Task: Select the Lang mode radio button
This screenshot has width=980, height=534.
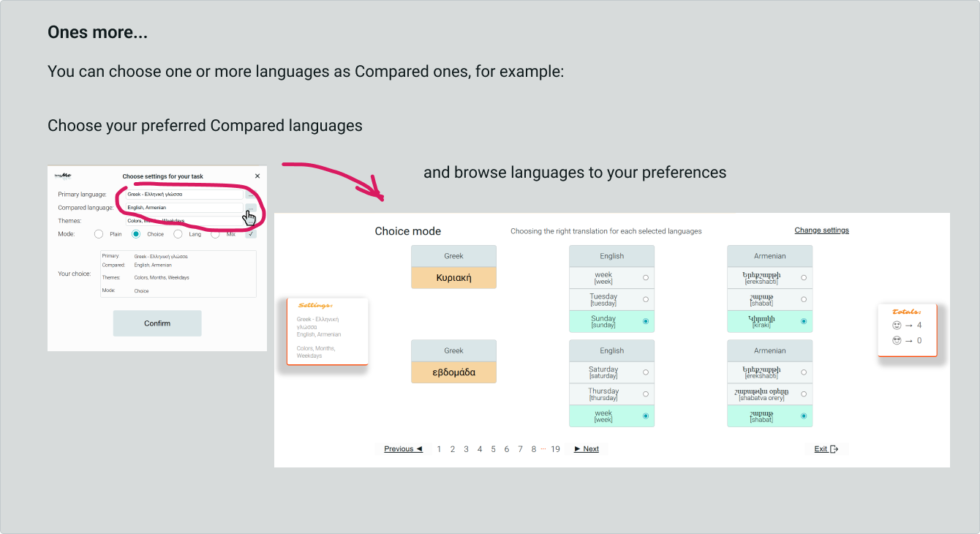Action: (178, 234)
